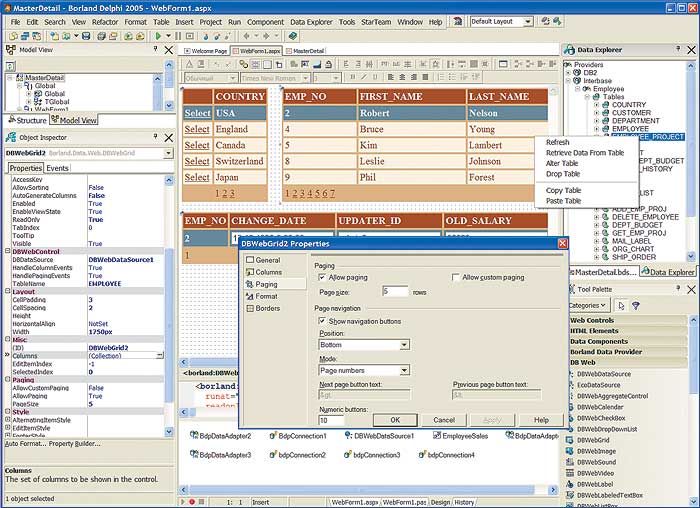Open the Data Explorer menu
The image size is (700, 508).
coord(311,22)
